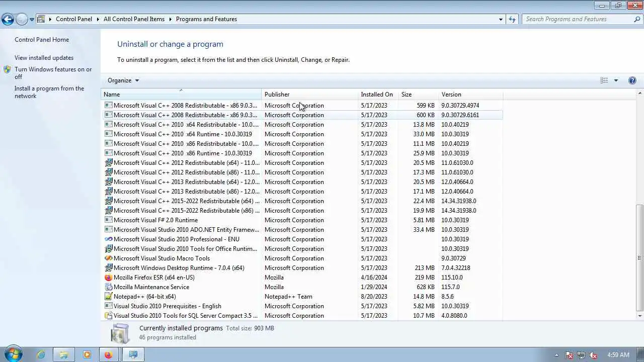Open address bar history dropdown
Screen dimensions: 644x362
click(501, 19)
